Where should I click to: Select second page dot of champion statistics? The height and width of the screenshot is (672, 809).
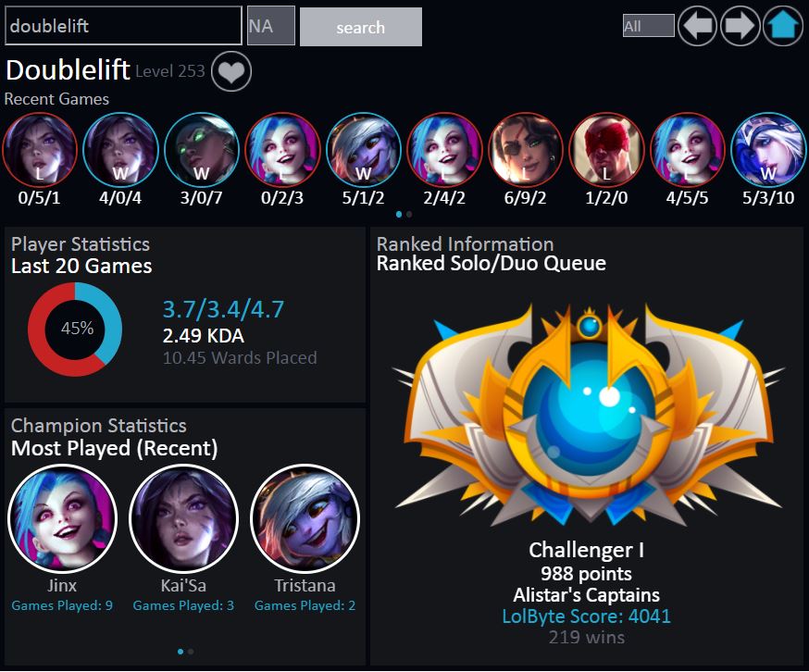191,652
